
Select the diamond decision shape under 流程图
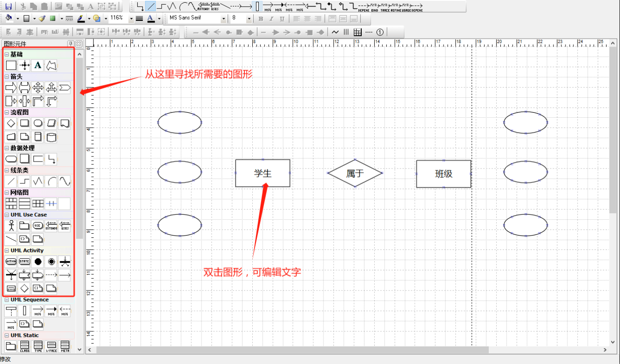pos(11,123)
